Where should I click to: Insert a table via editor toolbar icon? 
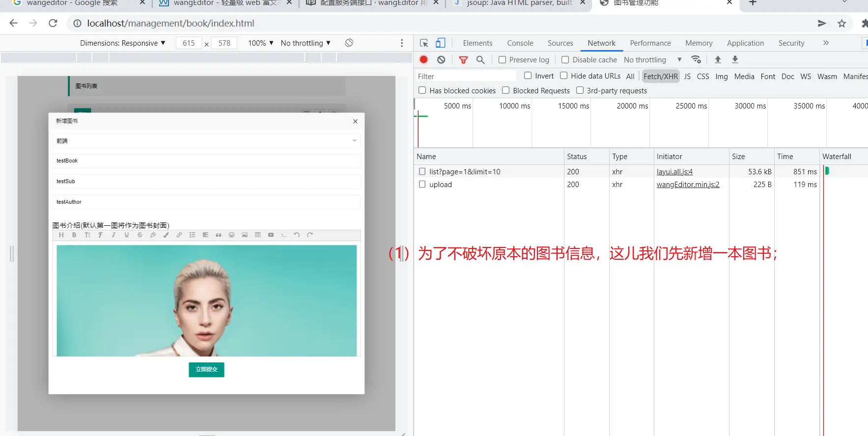[258, 235]
